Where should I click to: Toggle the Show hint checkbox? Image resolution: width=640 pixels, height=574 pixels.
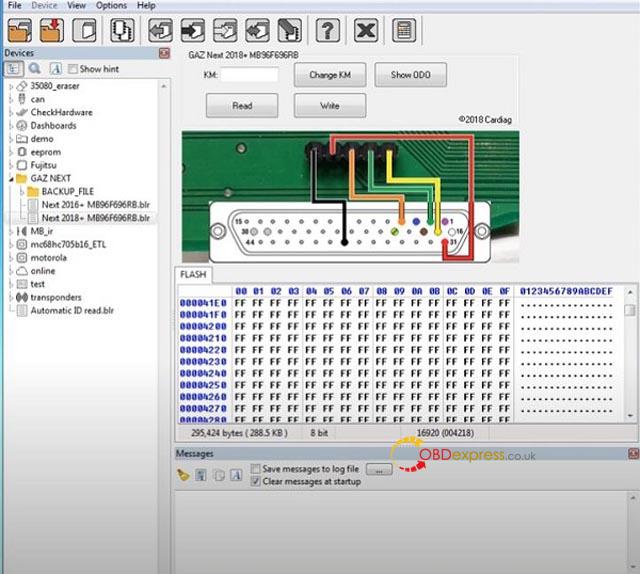click(73, 69)
